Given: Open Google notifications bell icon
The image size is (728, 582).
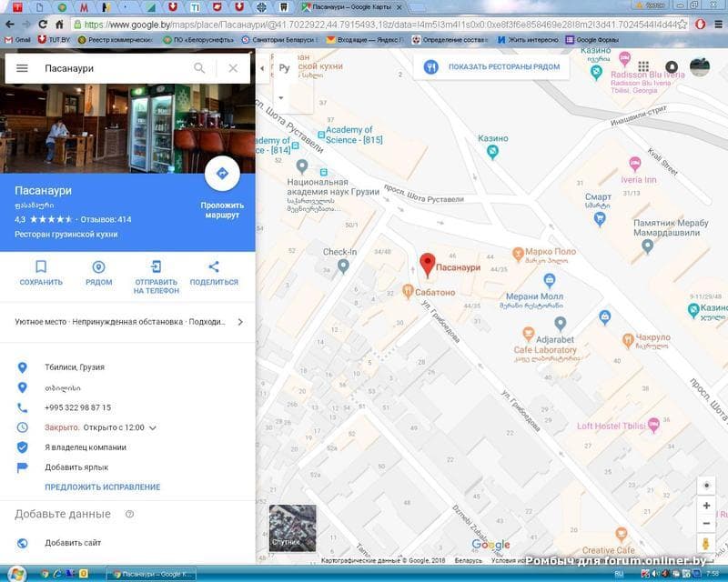Looking at the screenshot, I should click(x=672, y=66).
